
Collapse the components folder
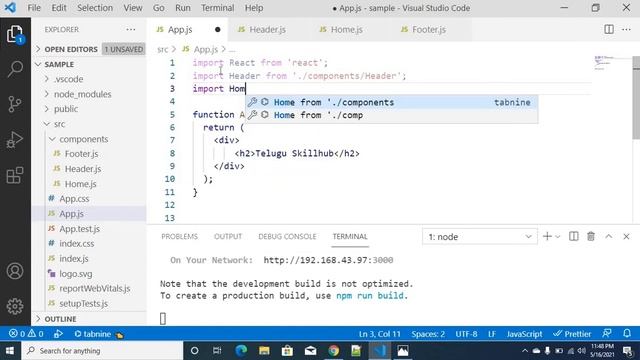click(x=89, y=139)
